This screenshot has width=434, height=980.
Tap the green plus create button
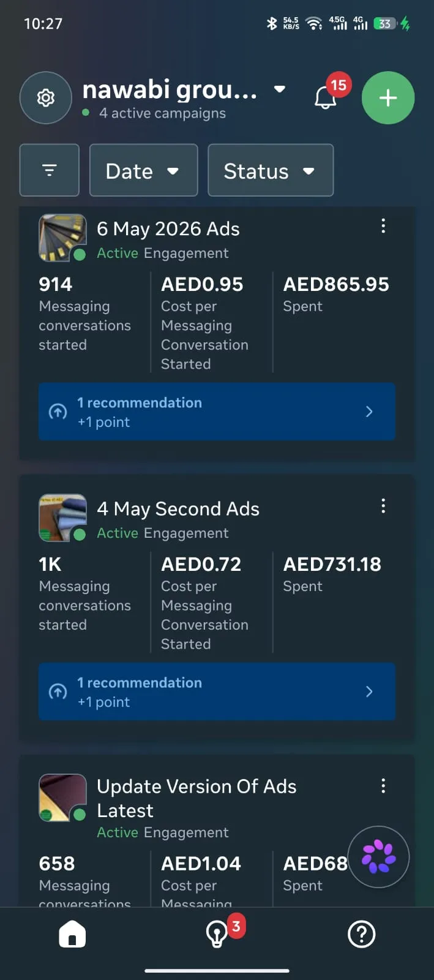[x=388, y=98]
